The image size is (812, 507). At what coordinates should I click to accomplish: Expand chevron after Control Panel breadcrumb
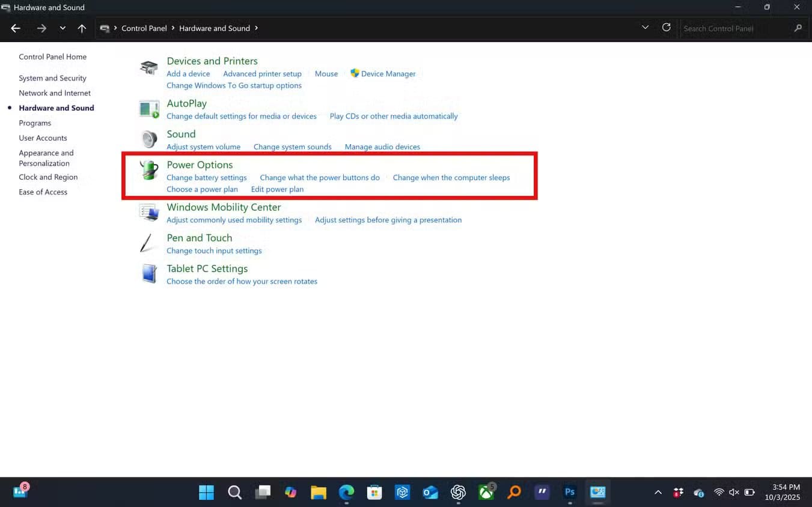tap(173, 28)
